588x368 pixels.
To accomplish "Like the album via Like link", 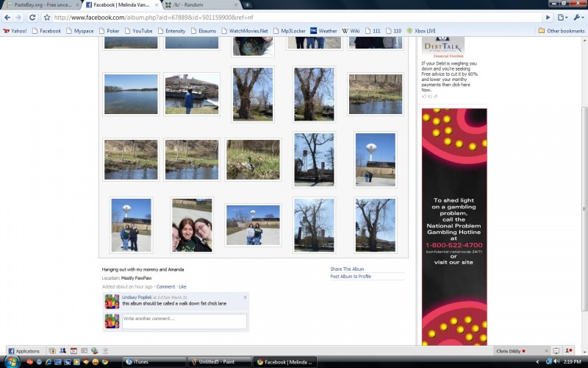I will coord(182,286).
